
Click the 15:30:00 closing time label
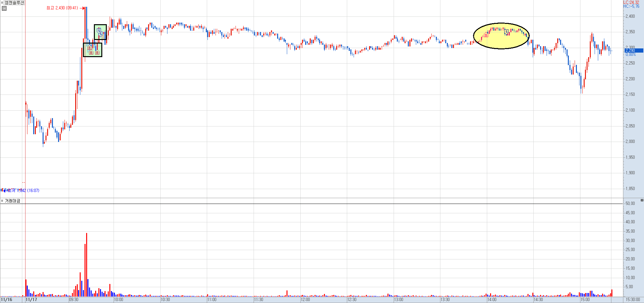(633, 300)
